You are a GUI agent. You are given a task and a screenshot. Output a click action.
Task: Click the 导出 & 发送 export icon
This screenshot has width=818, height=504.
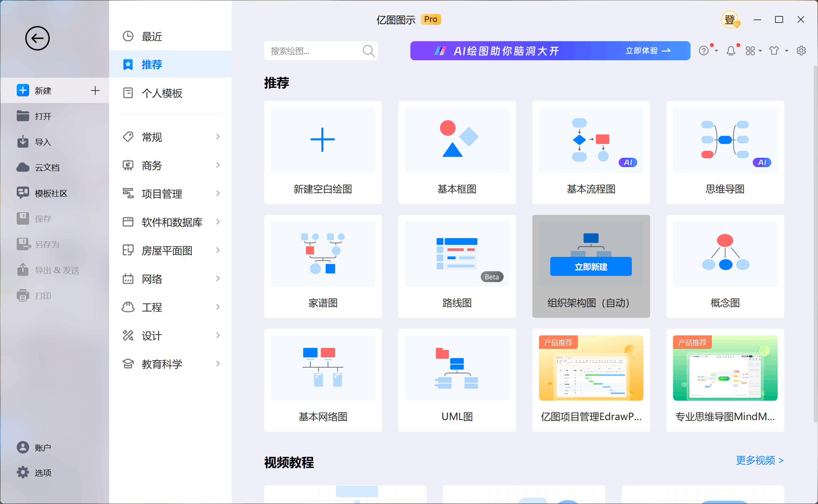click(x=23, y=270)
